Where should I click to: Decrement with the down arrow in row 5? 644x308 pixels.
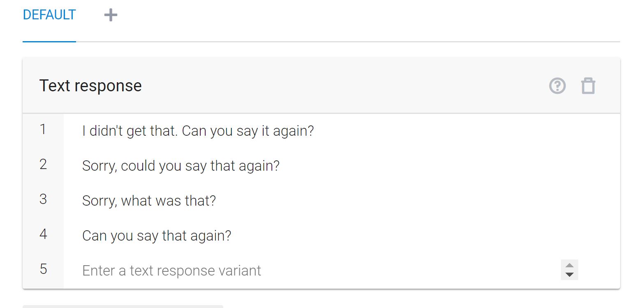(570, 275)
